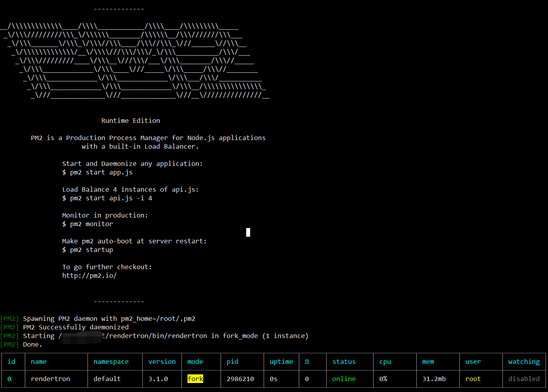Click the yellow highlighted fork mode value
This screenshot has height=392, width=548.
[x=195, y=379]
